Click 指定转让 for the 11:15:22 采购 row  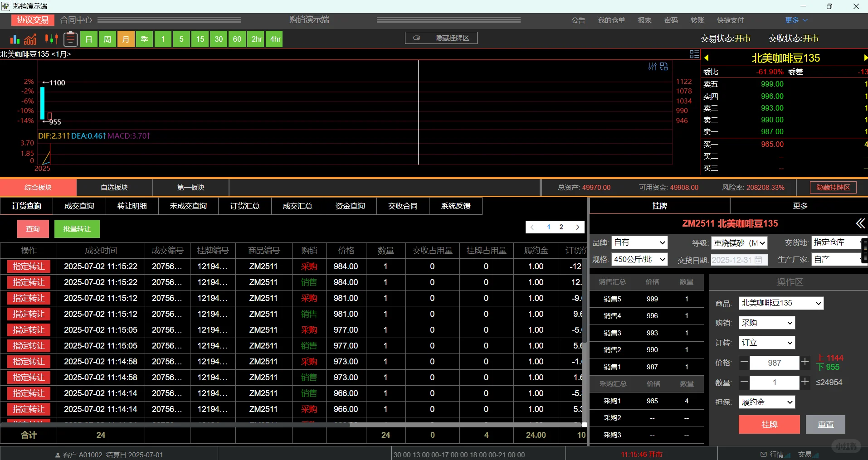tap(29, 266)
